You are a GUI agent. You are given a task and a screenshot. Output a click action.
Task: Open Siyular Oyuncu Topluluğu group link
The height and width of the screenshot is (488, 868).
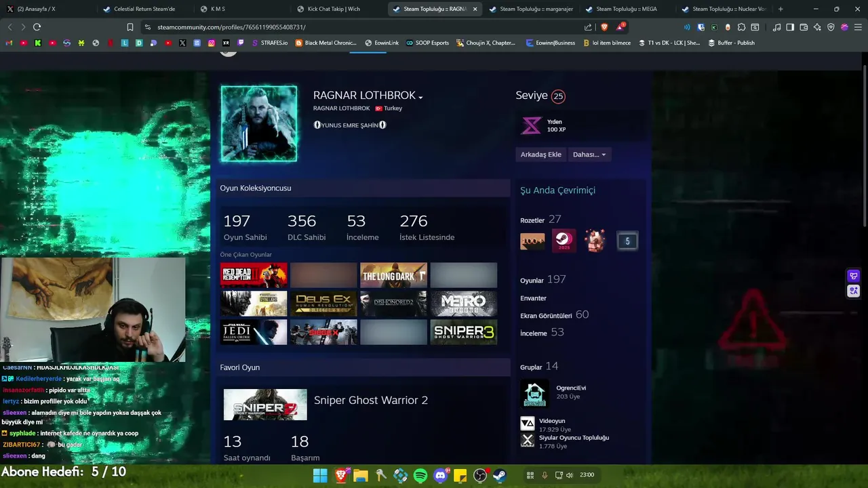coord(574,438)
